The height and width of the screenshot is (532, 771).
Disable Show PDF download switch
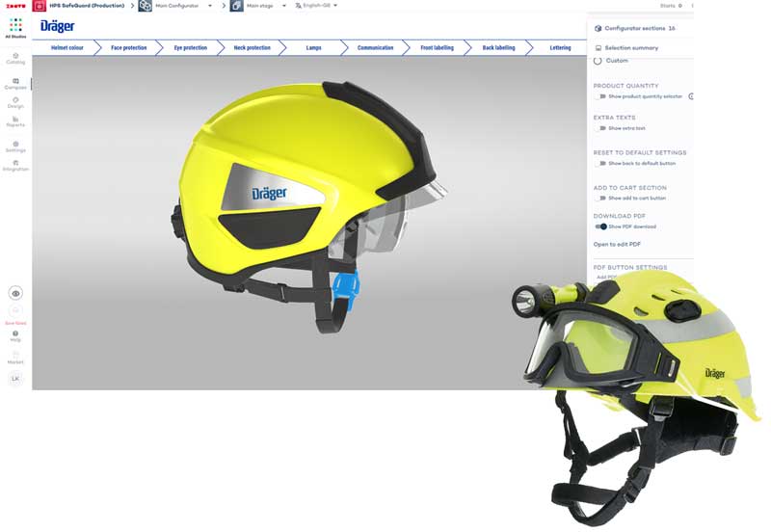(x=600, y=226)
